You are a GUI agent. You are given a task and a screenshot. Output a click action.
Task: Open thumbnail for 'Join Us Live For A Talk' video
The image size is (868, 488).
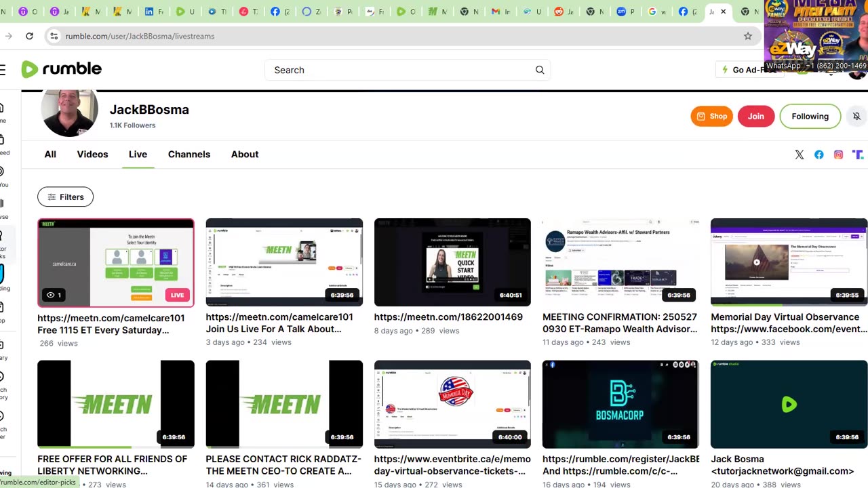pos(284,262)
